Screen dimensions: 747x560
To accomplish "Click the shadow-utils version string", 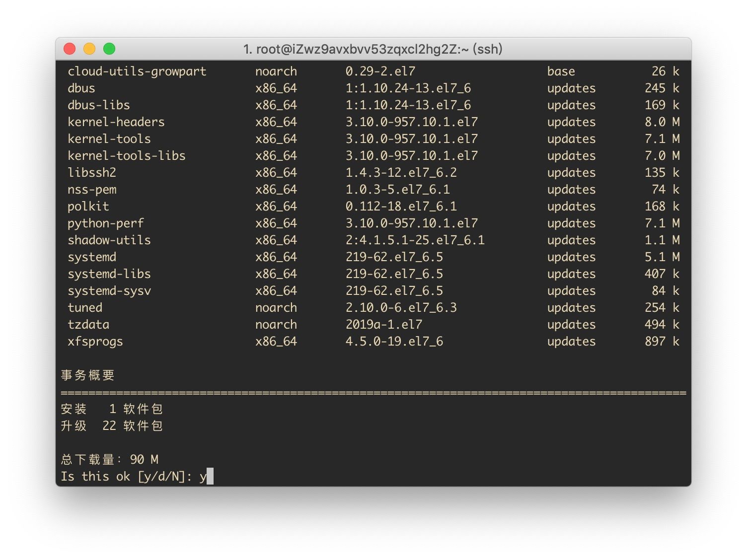I will 415,240.
